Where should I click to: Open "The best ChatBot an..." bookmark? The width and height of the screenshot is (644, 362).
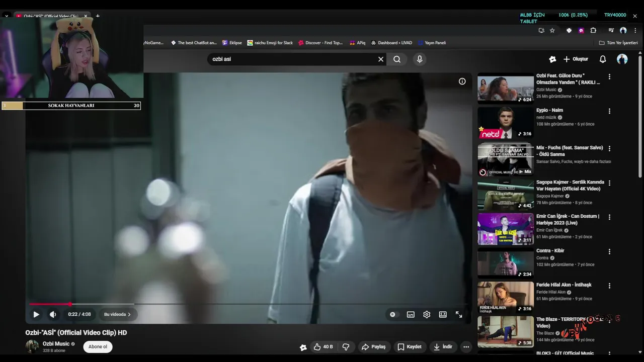point(194,43)
